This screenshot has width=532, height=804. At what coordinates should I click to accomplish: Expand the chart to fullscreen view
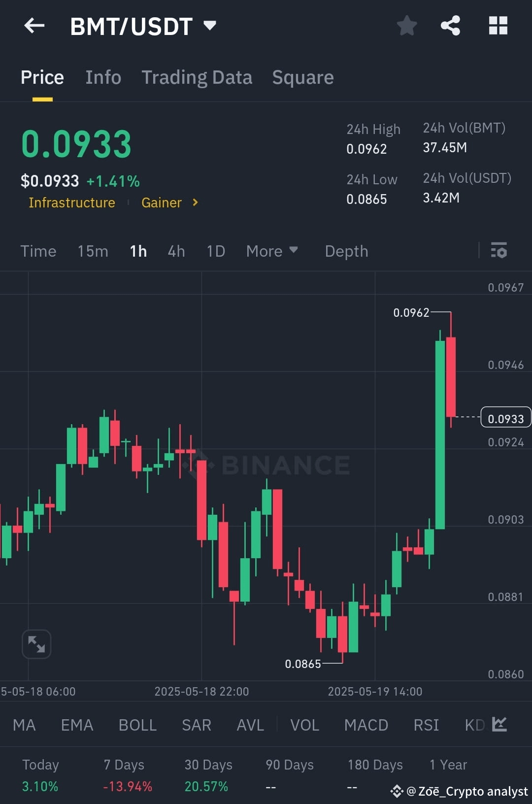click(36, 644)
